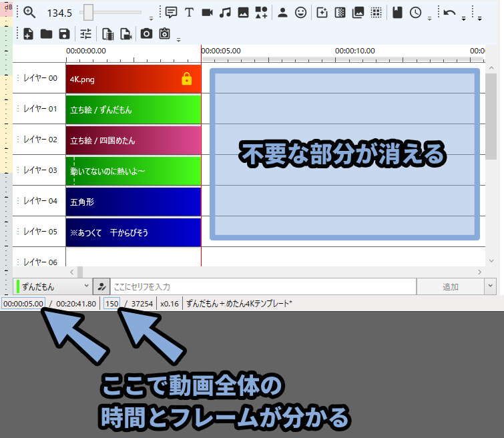
Task: Click project name ずんだもん＋めたん4Kテンプレート
Action: (239, 304)
